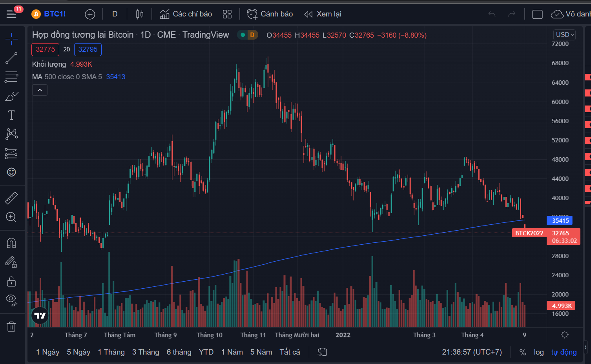Collapse indicator legend with chevron arrow

coord(40,90)
